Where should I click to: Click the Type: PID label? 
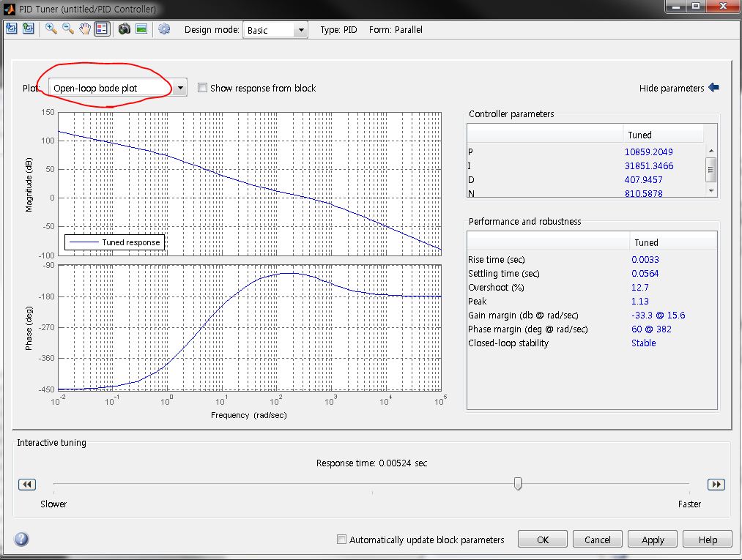338,30
